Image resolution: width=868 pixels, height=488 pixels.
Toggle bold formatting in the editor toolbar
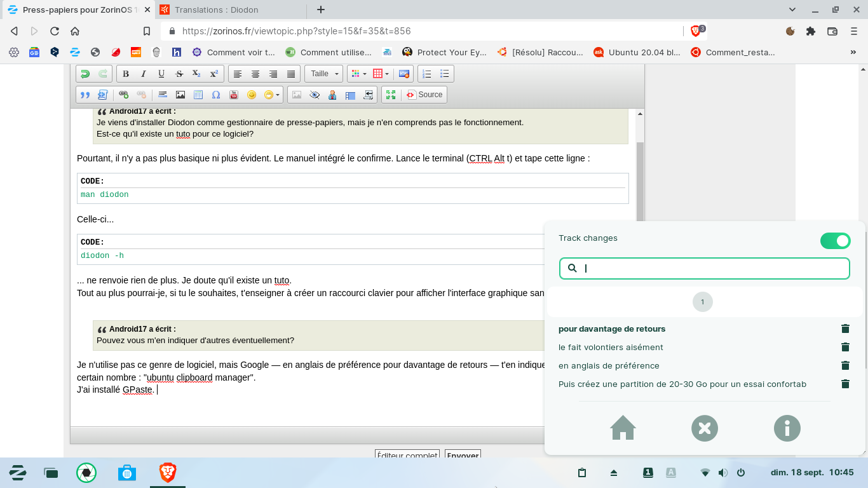click(x=126, y=74)
